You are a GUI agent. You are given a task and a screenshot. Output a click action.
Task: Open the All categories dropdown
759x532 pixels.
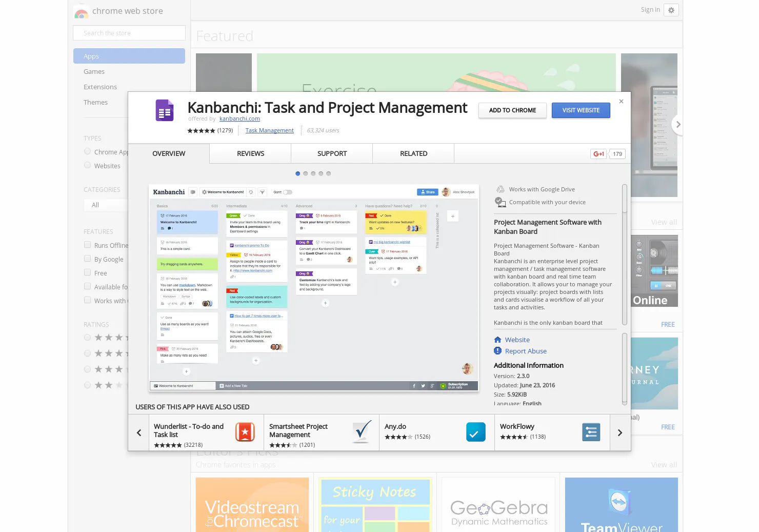click(106, 205)
